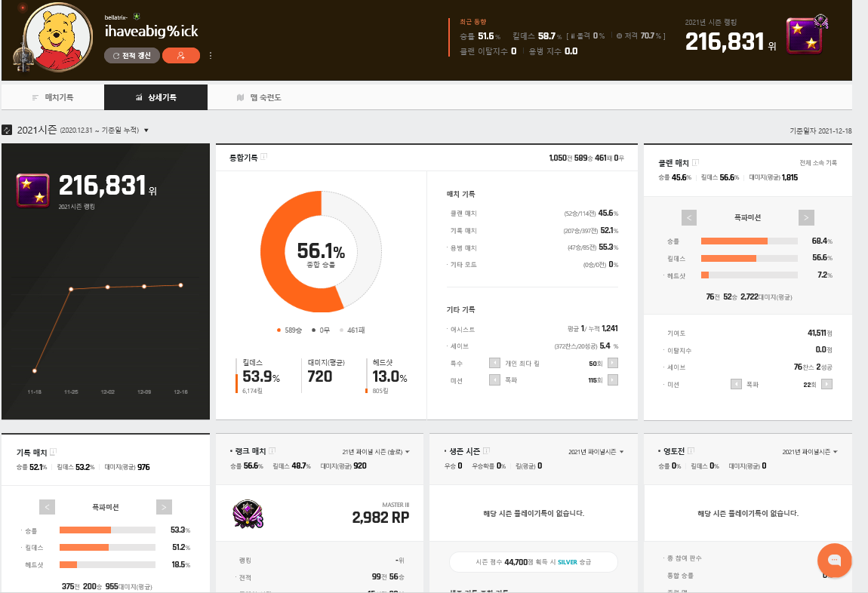Click the Master III rank emblem

coord(247,513)
